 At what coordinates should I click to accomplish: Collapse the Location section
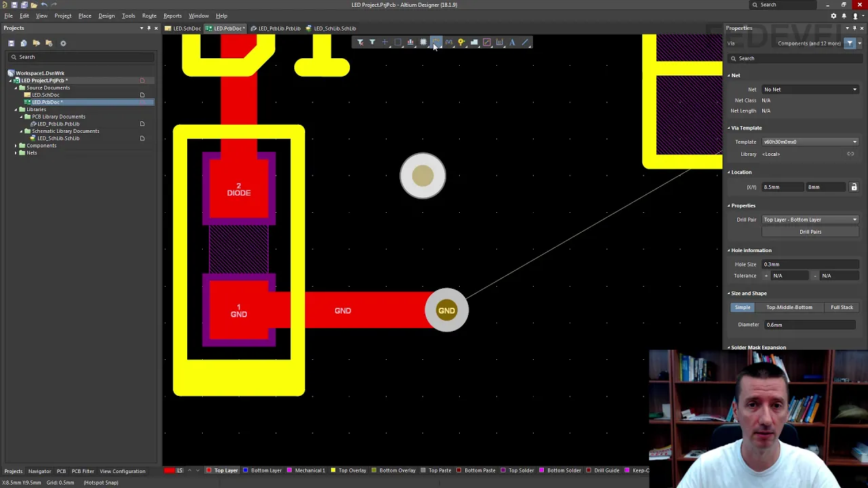729,172
